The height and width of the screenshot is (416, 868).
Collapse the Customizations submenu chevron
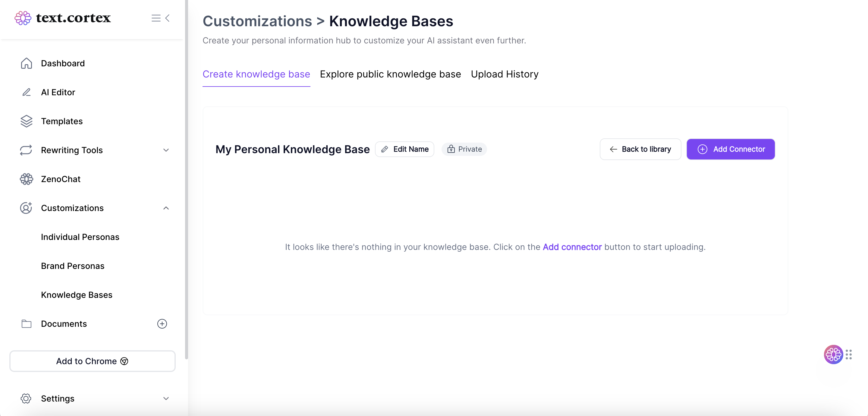166,208
